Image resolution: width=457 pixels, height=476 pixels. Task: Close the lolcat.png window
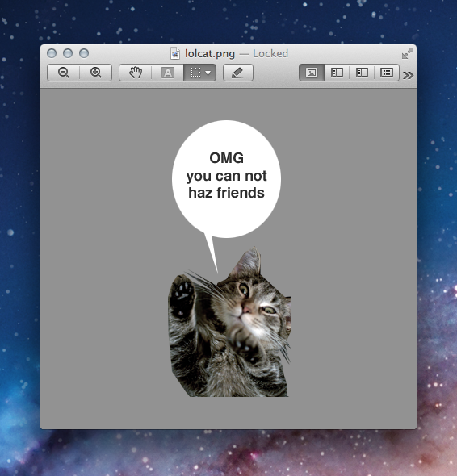52,53
